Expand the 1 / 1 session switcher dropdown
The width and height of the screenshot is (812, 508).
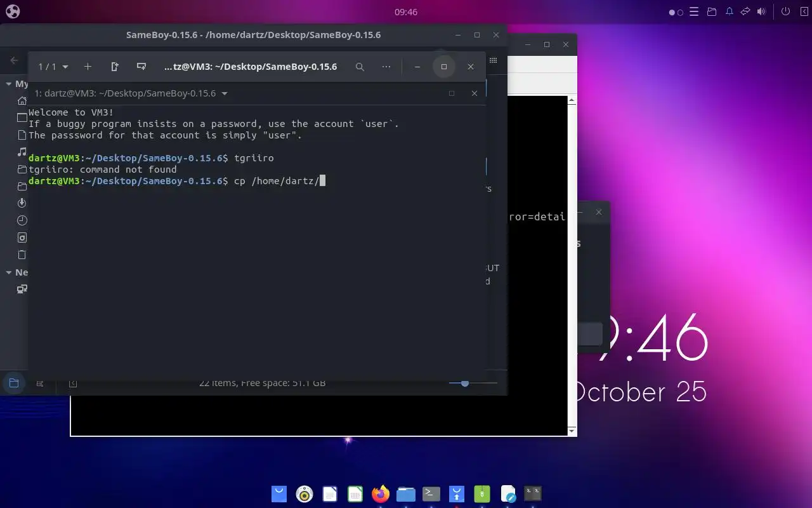click(x=53, y=67)
